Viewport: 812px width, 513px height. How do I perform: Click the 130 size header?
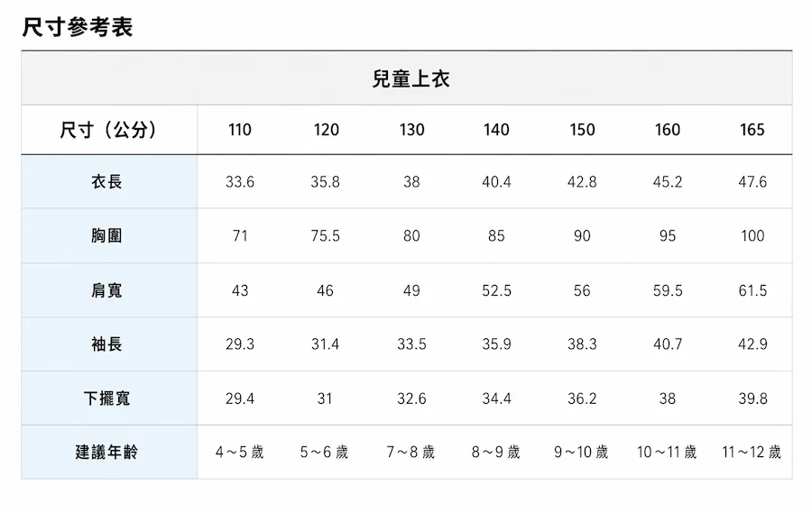click(411, 130)
